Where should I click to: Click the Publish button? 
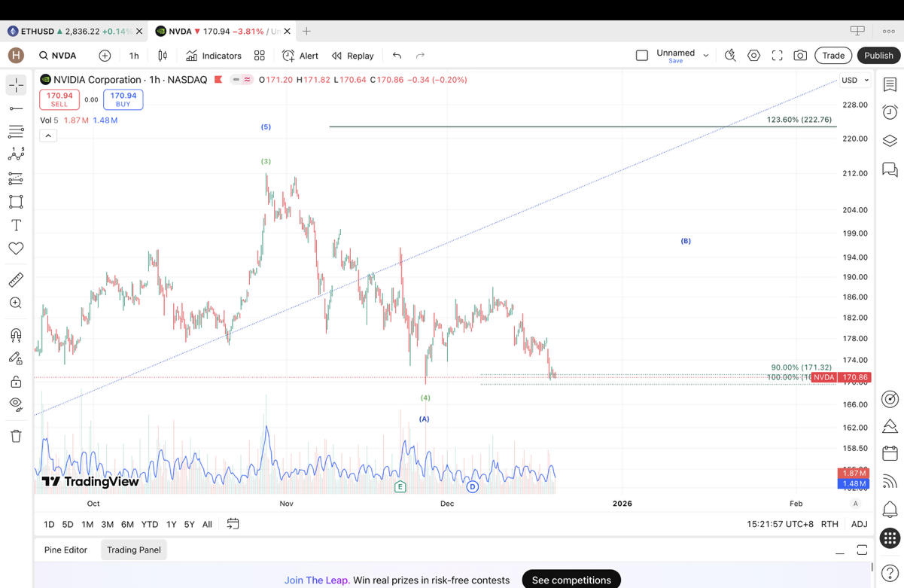point(878,56)
